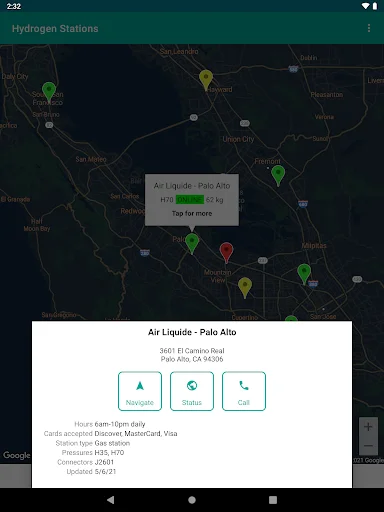Select the yellow pin near Hayward
Viewport: 384px width, 512px height.
point(206,80)
